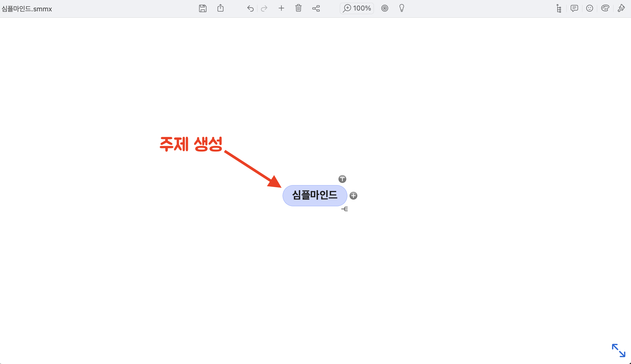Viewport: 631px width, 364px height.
Task: Delete the selected topic with the trash icon
Action: [298, 8]
